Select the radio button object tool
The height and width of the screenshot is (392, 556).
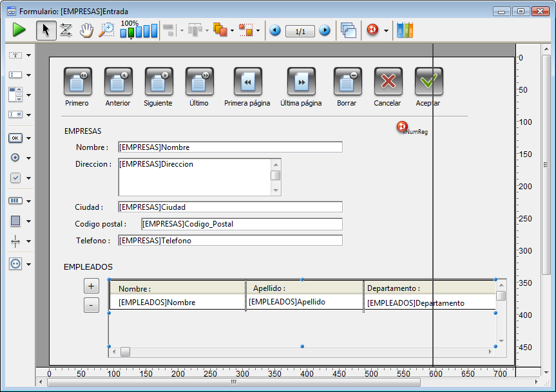(x=15, y=158)
